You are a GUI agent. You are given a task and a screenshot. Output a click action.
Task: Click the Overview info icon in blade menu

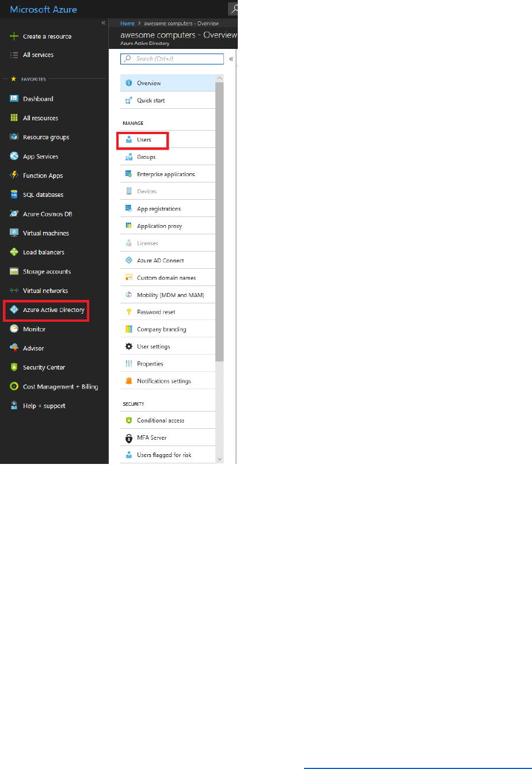129,83
